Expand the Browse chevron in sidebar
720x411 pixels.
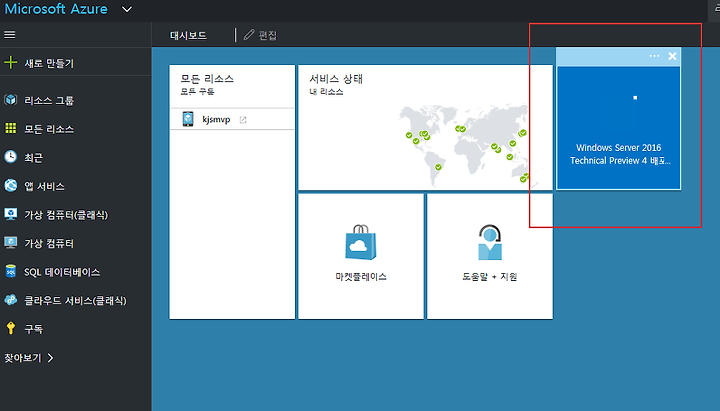point(51,358)
